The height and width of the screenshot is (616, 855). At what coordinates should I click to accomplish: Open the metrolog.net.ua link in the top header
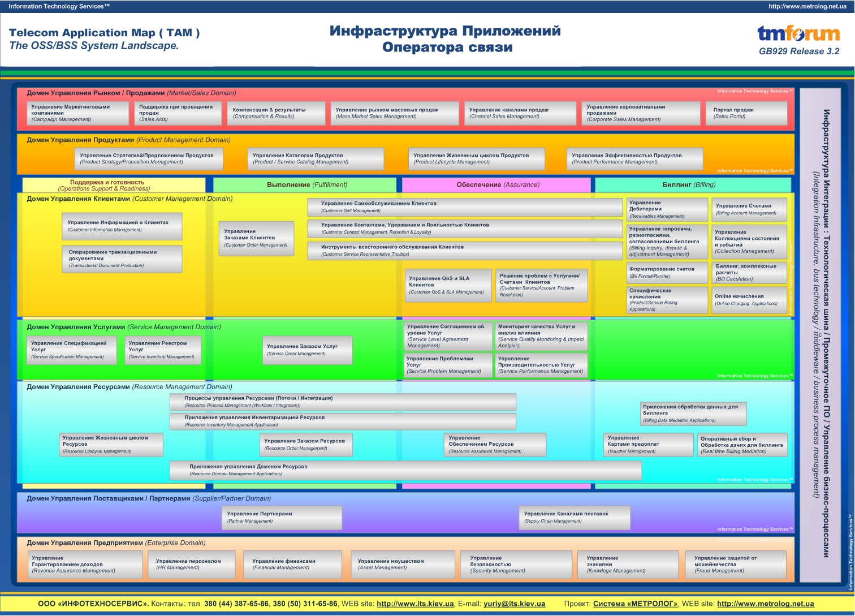click(807, 6)
